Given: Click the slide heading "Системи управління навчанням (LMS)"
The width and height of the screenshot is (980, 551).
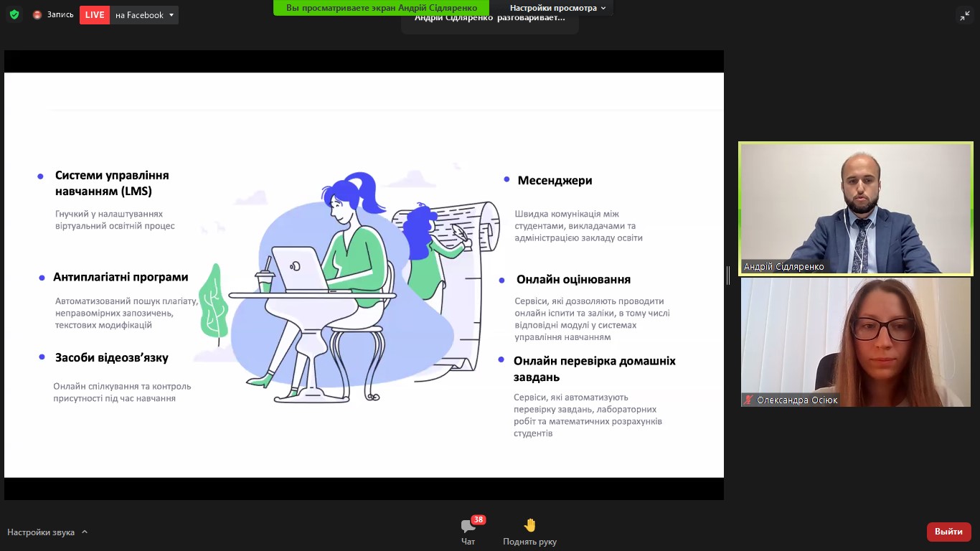Looking at the screenshot, I should 112,183.
